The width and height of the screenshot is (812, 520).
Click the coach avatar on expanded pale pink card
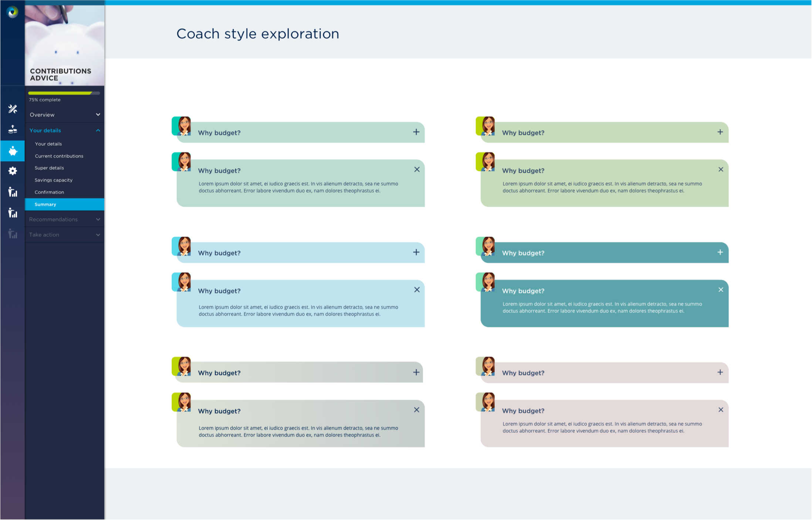pos(485,402)
